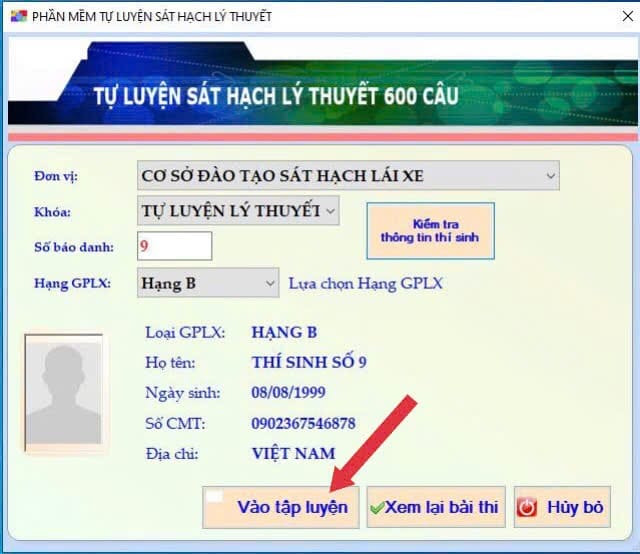This screenshot has height=554, width=640.
Task: Cancel with the Hủy bỏ button
Action: (562, 507)
